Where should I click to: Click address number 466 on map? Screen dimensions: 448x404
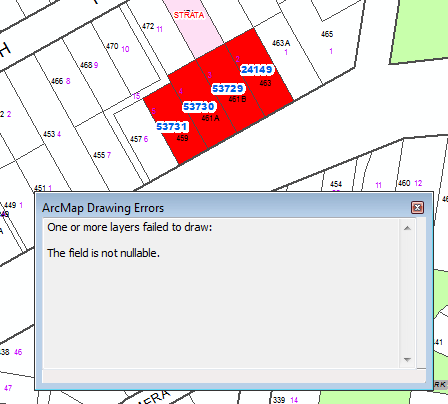57,81
